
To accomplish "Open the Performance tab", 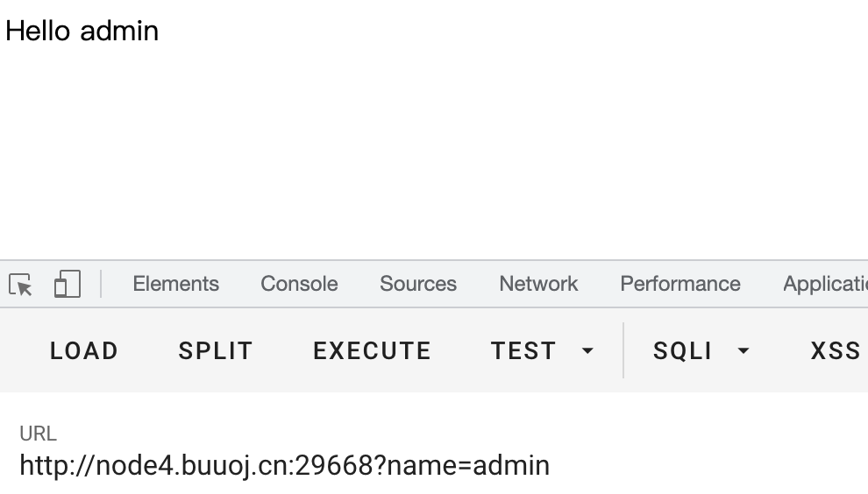I will 679,284.
